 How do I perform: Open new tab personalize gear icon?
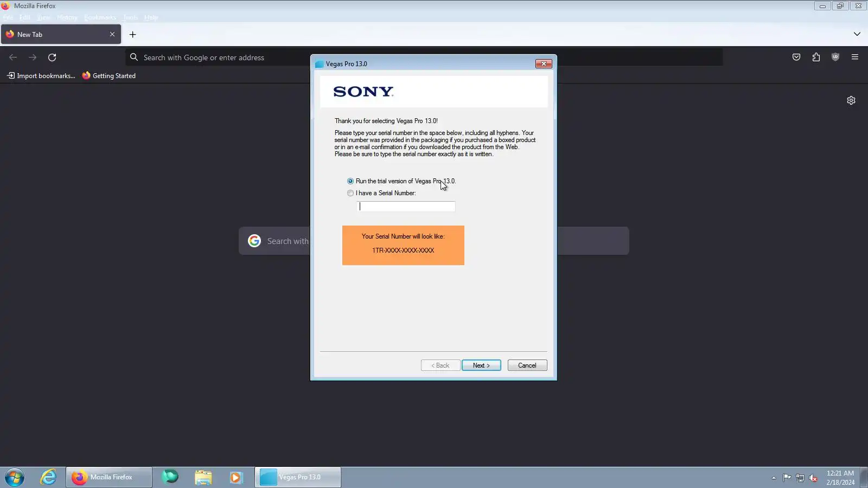pyautogui.click(x=851, y=100)
